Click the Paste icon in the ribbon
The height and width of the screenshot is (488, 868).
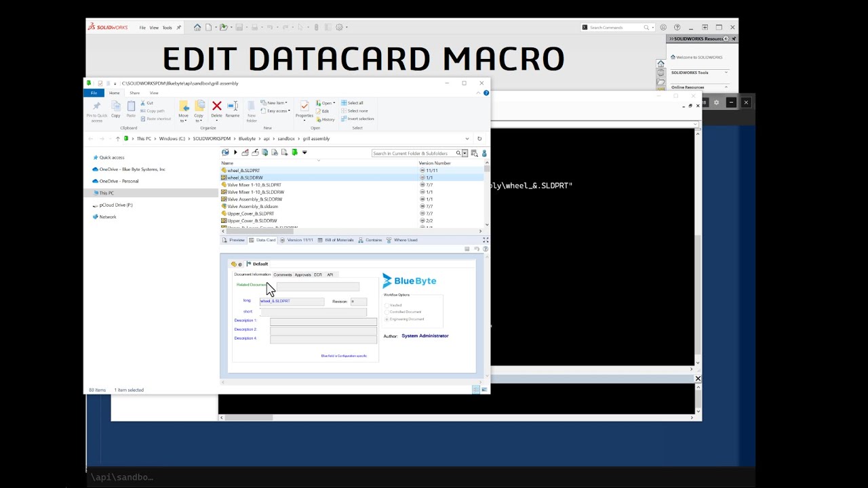coord(131,106)
